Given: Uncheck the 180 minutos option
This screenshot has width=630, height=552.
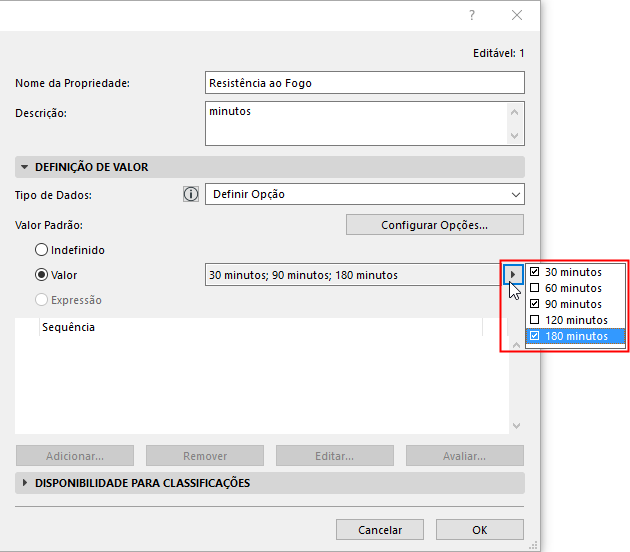Looking at the screenshot, I should (x=534, y=336).
